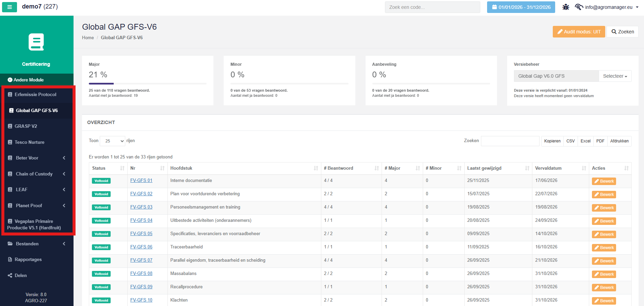Open chapter link FV-GFS 05
This screenshot has height=306, width=644.
[x=141, y=233]
